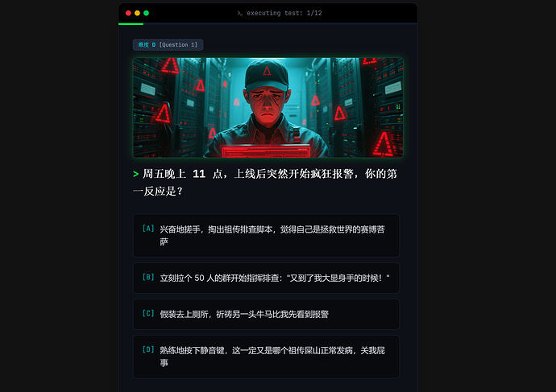Click the red triangle on man's cap
This screenshot has height=392, width=556.
[267, 71]
